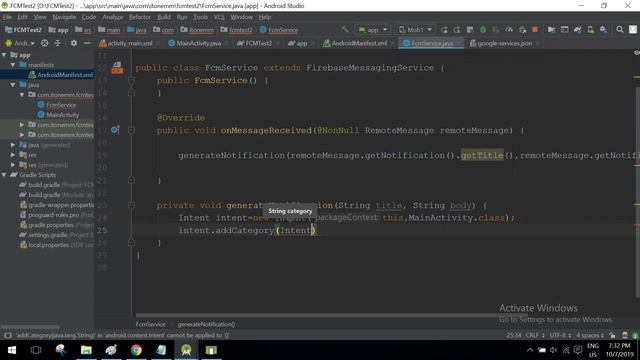Screen dimensions: 640x360
Task: Hide the Project panel with minus icon
Action: pos(87,43)
